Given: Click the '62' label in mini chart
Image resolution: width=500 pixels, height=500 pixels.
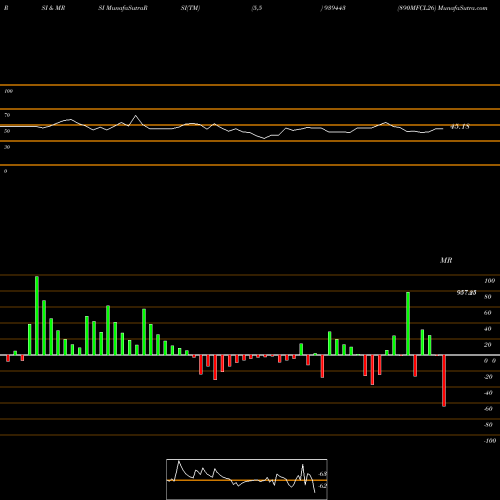Looking at the screenshot, I should click(x=323, y=486).
